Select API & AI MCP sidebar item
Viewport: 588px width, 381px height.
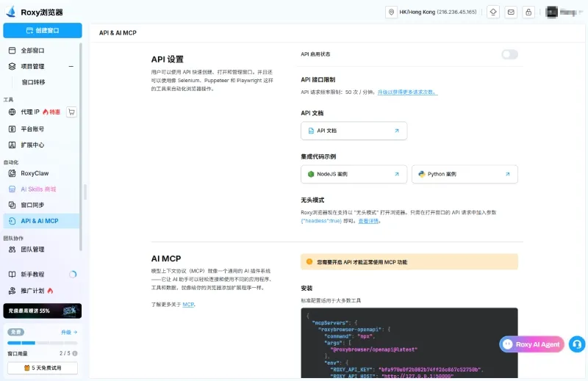coord(41,221)
